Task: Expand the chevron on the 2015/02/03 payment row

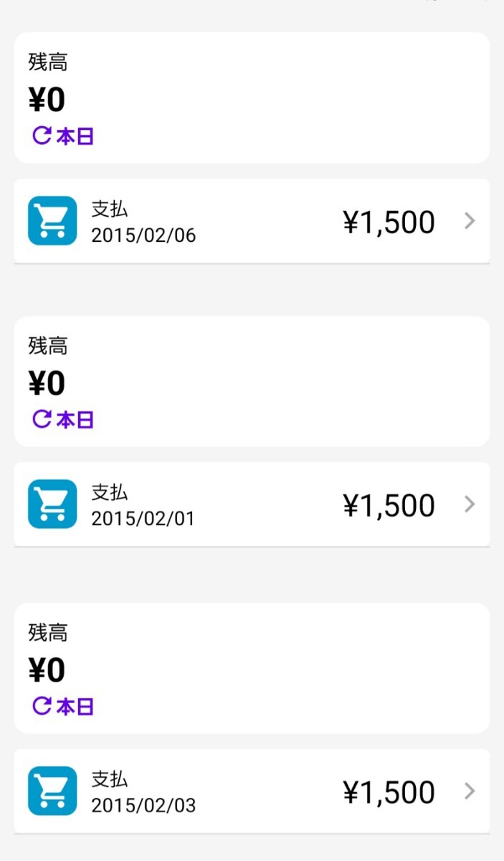Action: tap(470, 791)
